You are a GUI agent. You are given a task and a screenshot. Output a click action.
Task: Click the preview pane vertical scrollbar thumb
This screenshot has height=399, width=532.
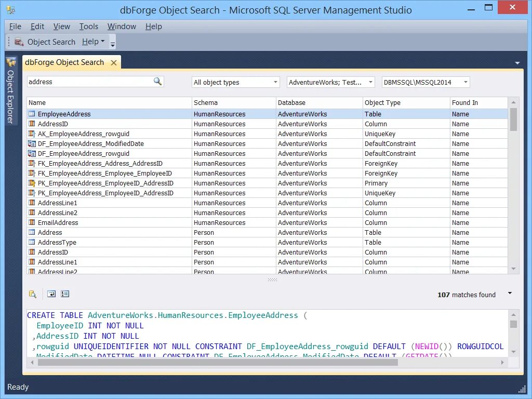[513, 324]
